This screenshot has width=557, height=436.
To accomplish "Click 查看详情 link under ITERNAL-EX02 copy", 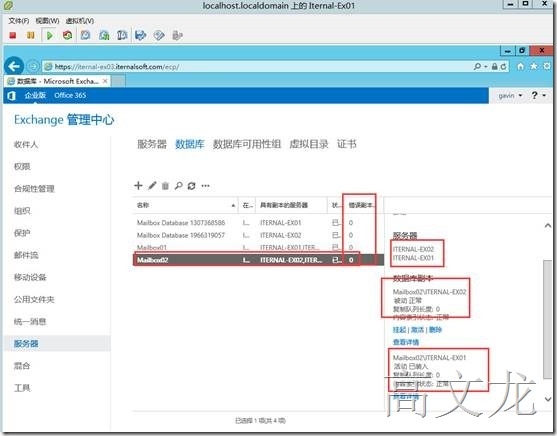I will coord(406,342).
